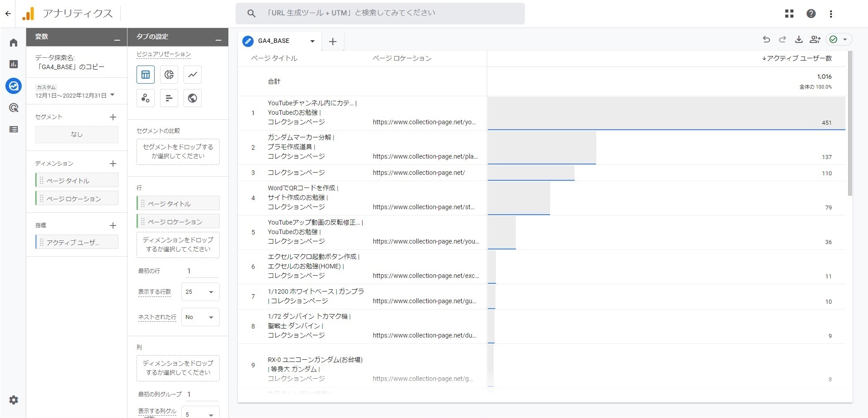Open the Reports bar-chart icon in the sidebar
868x418 pixels.
[14, 64]
